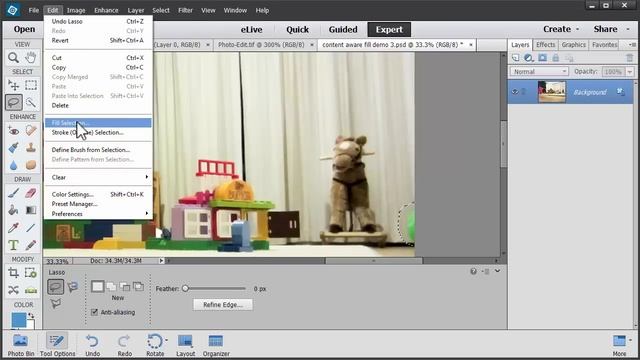The width and height of the screenshot is (640, 360).
Task: Select the Gradient tool
Action: pyautogui.click(x=31, y=210)
